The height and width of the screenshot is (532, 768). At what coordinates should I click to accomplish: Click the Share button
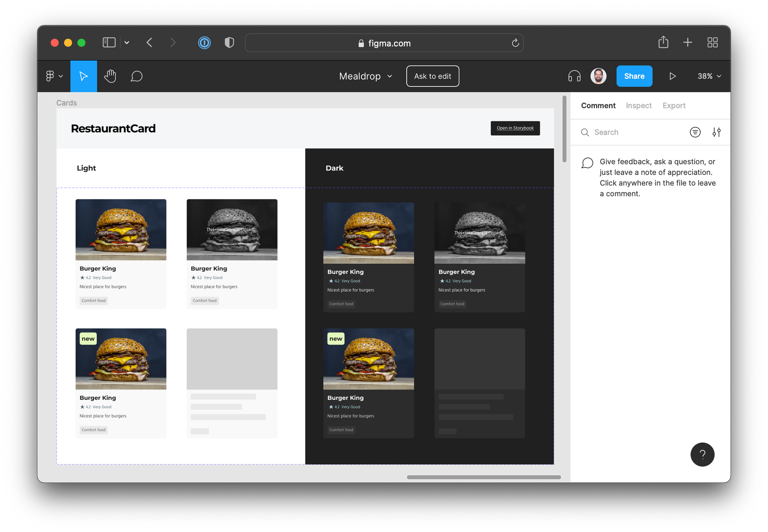coord(634,76)
